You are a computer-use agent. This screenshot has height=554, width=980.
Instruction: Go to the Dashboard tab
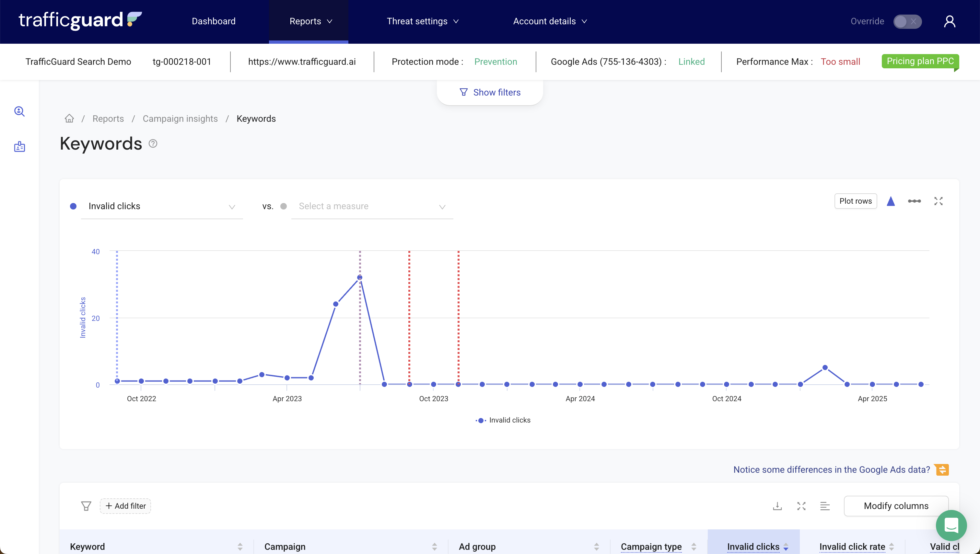click(214, 21)
